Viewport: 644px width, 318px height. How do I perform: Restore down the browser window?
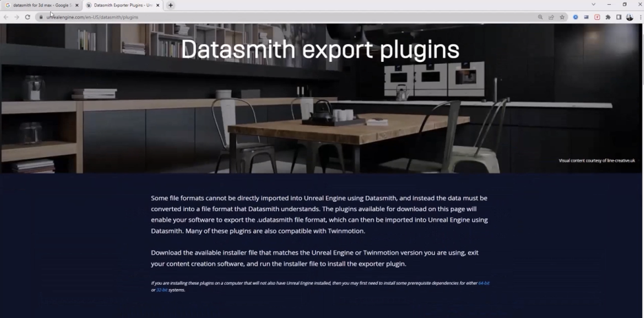point(624,4)
